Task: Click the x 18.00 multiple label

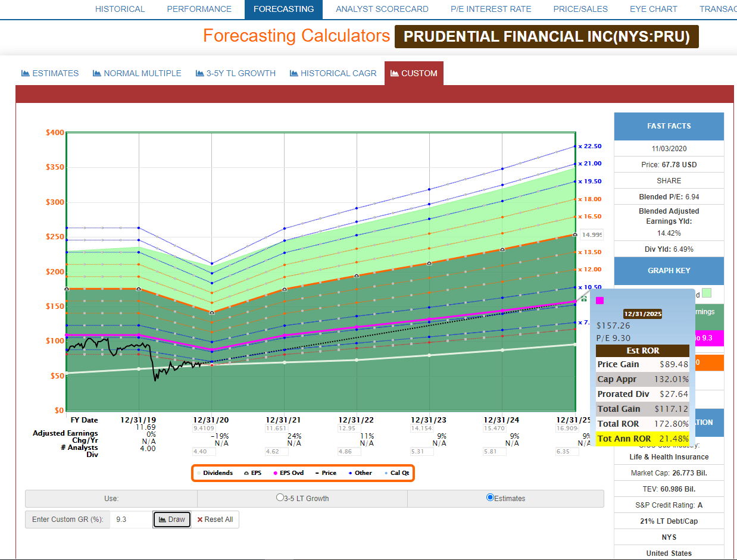Action: coord(590,199)
